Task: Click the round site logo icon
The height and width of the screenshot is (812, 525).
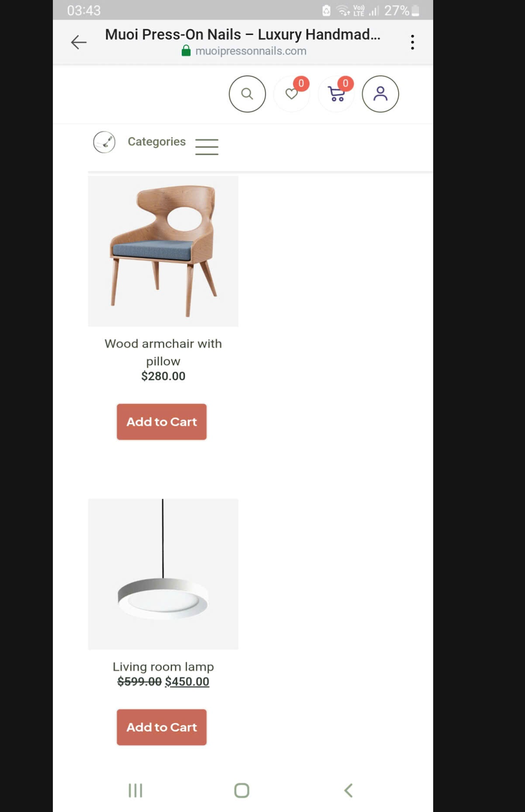Action: (104, 142)
